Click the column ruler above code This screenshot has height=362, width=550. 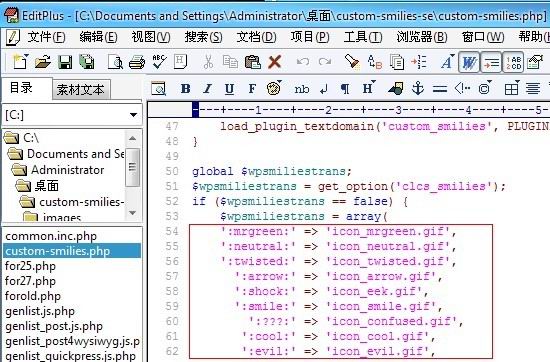pyautogui.click(x=348, y=110)
